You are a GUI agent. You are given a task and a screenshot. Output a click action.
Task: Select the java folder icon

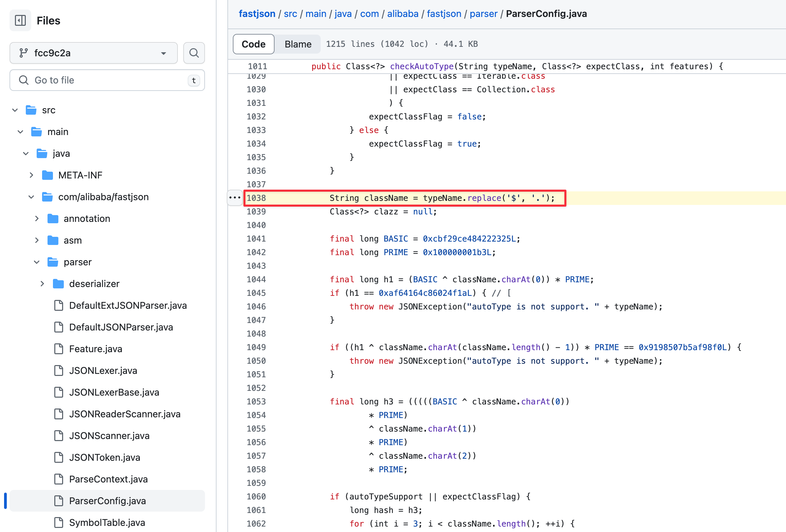(x=42, y=153)
